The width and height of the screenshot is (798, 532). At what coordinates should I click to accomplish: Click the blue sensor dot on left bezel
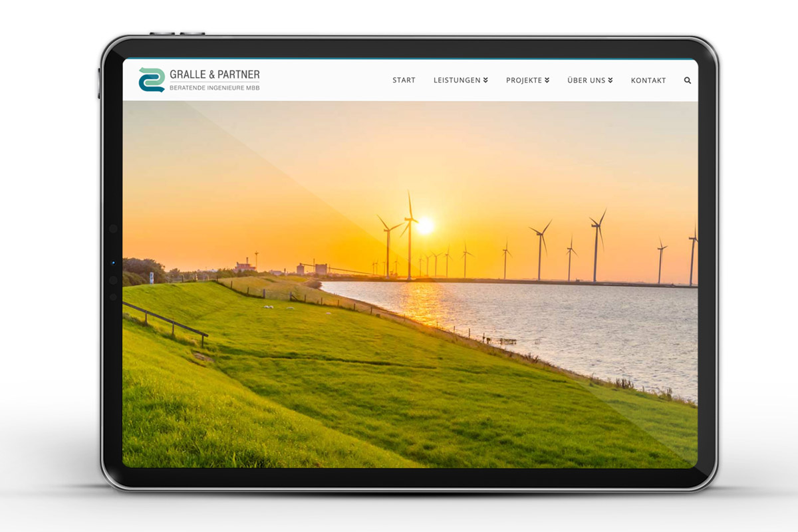[113, 263]
